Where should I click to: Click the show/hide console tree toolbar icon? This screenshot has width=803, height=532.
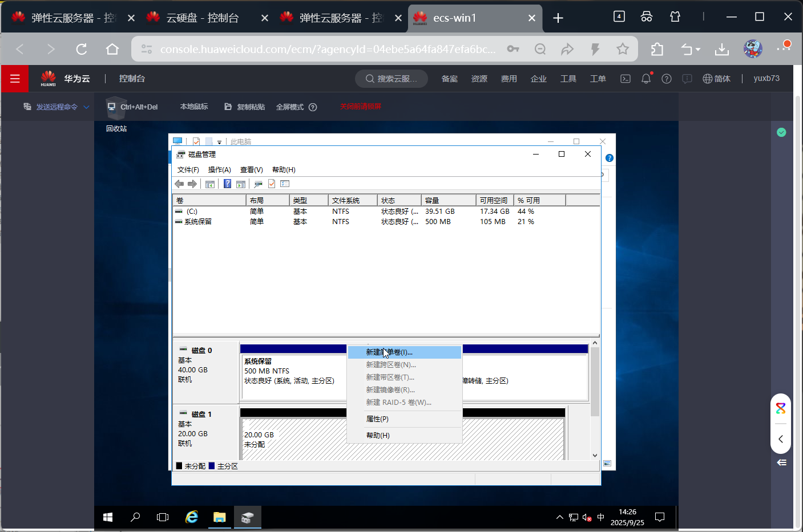(x=210, y=184)
